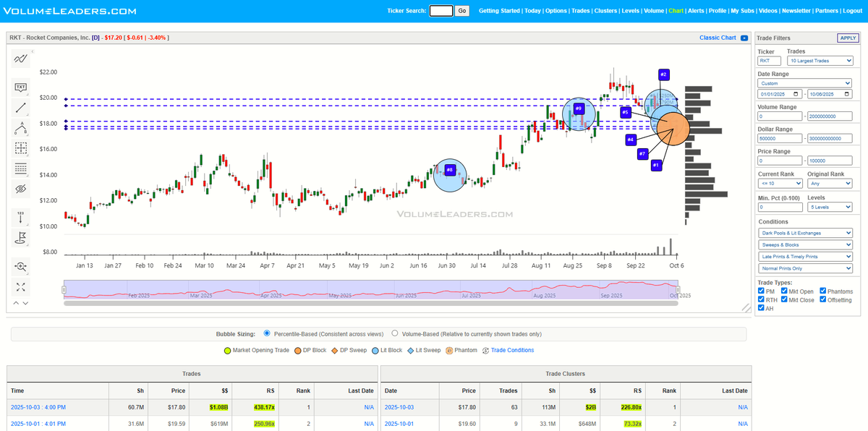Open the Original Rank Any dropdown
This screenshot has height=431, width=868.
pyautogui.click(x=830, y=184)
